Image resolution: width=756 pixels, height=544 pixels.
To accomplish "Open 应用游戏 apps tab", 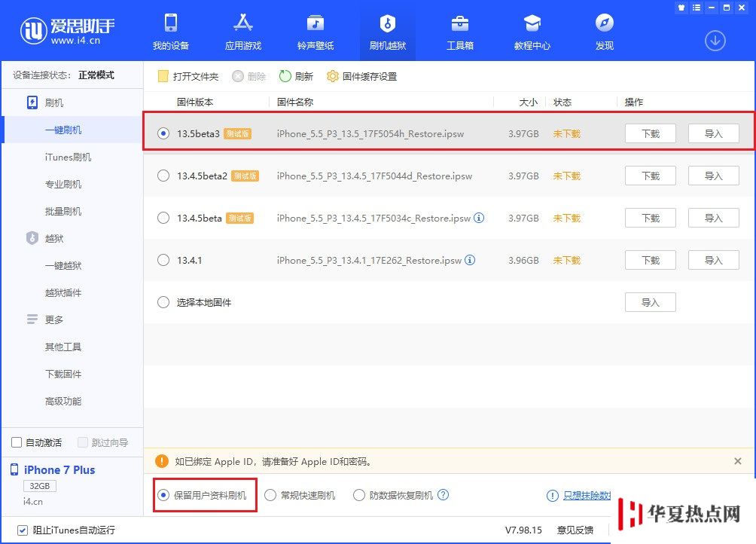I will tap(243, 32).
